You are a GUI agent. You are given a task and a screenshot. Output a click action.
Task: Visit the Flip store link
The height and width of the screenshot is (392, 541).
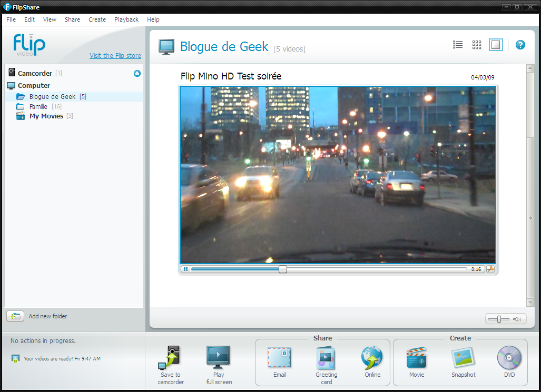point(115,56)
